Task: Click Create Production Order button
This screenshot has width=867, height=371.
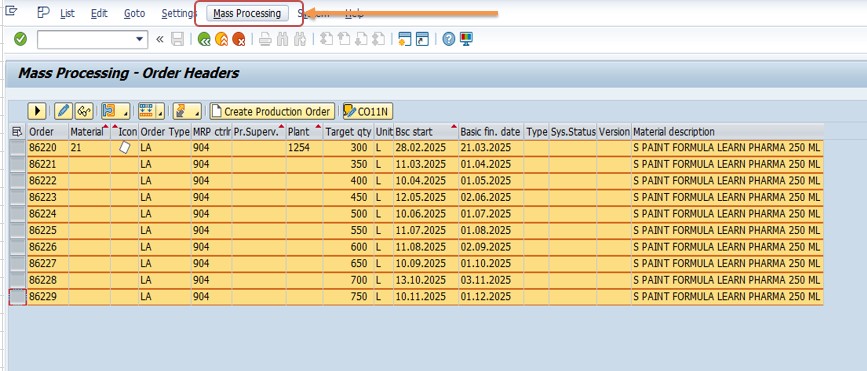Action: coord(271,111)
